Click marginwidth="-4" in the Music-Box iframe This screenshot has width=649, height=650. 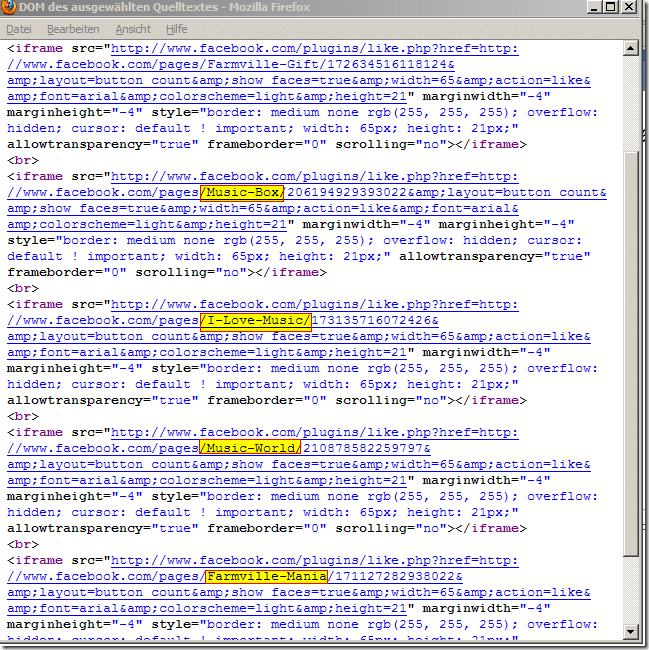coord(366,224)
